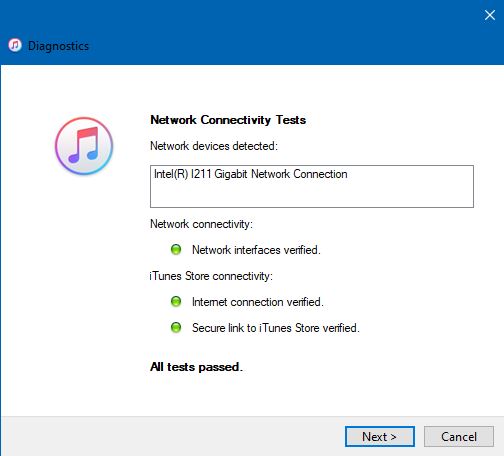Viewport: 504px width, 456px height.
Task: Click 'Secure link to iTunes Store verified.' text
Action: click(276, 328)
